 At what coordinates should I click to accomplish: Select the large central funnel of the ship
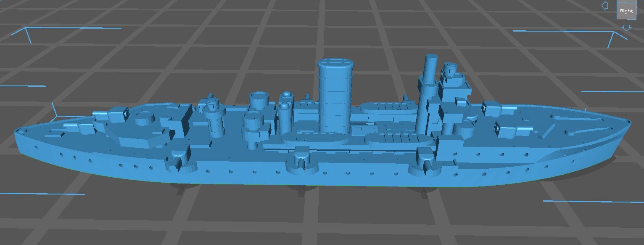click(335, 93)
